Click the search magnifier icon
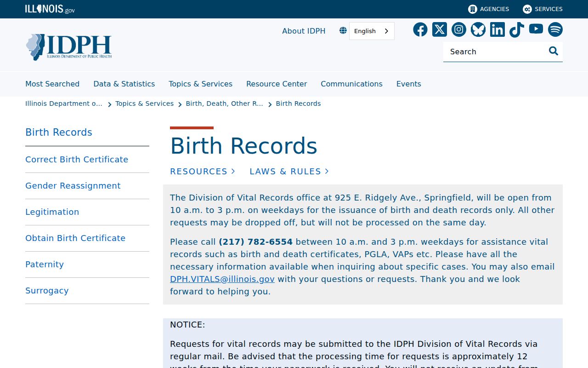Image resolution: width=588 pixels, height=368 pixels. tap(554, 51)
